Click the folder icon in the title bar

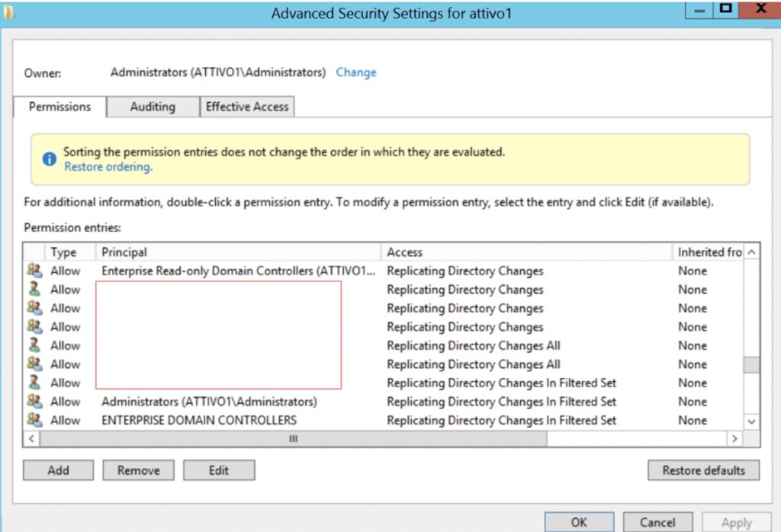point(10,11)
